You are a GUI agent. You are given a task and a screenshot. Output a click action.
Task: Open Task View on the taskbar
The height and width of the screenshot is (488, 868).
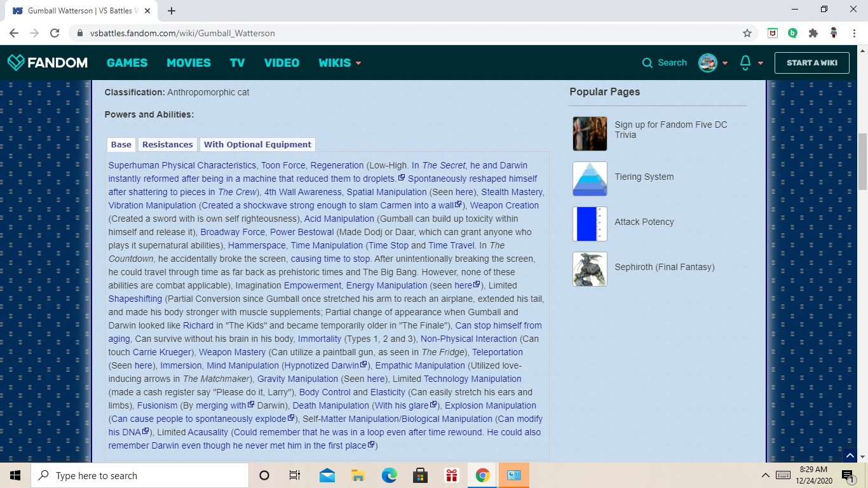tap(295, 475)
